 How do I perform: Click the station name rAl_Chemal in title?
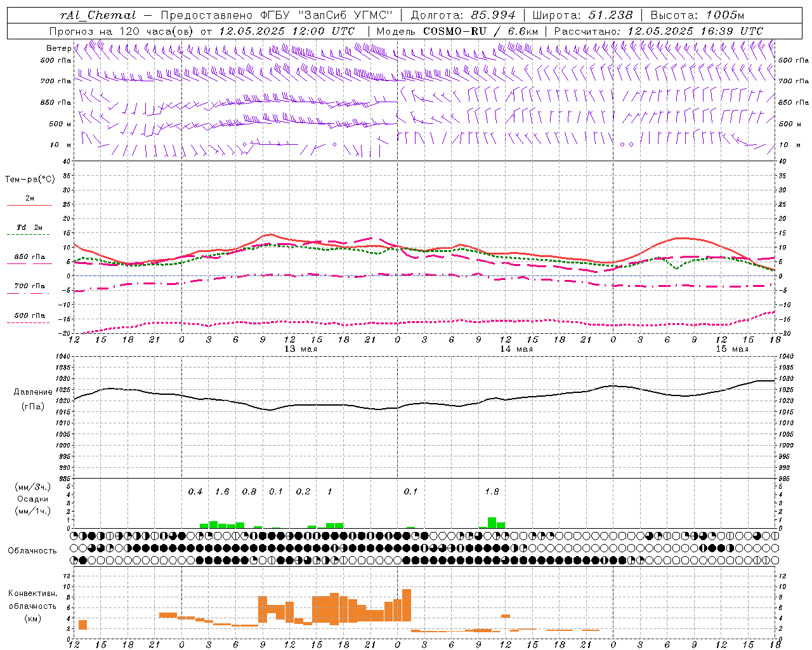coord(98,15)
